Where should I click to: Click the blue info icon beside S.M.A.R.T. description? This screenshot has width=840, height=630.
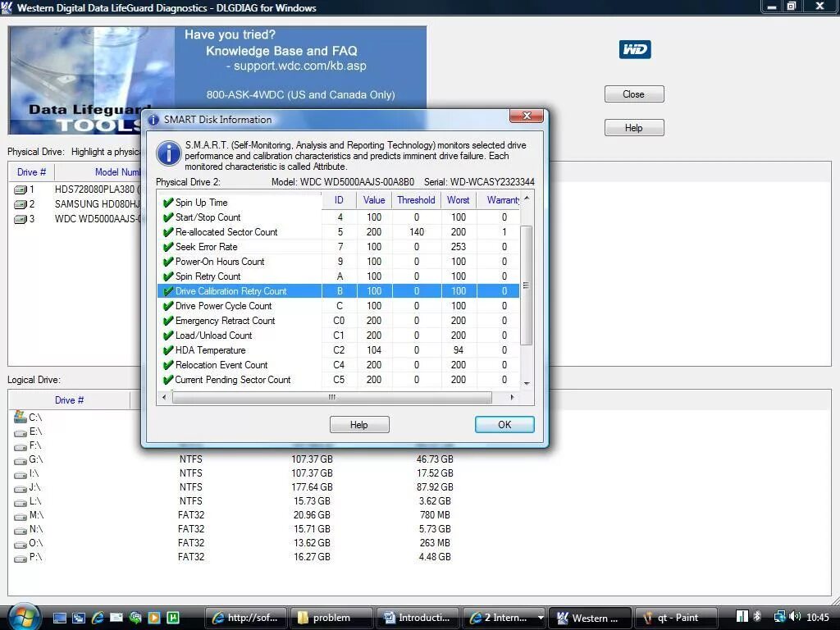pyautogui.click(x=169, y=153)
